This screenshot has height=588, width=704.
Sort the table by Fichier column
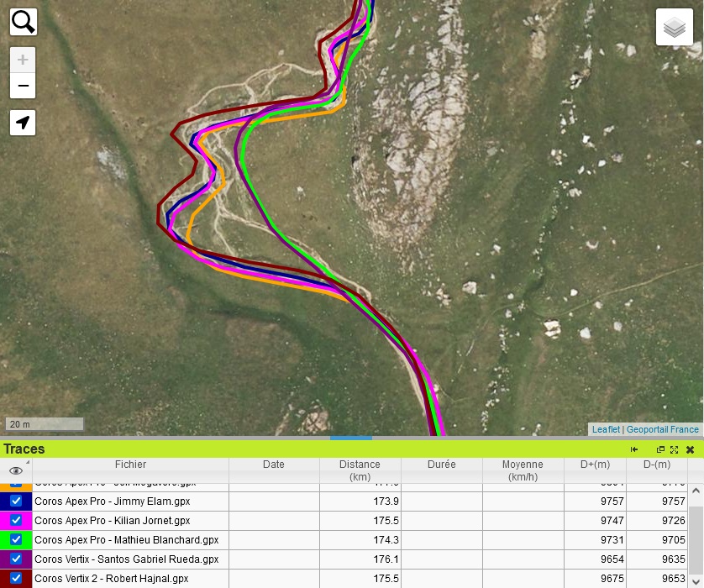tap(130, 465)
